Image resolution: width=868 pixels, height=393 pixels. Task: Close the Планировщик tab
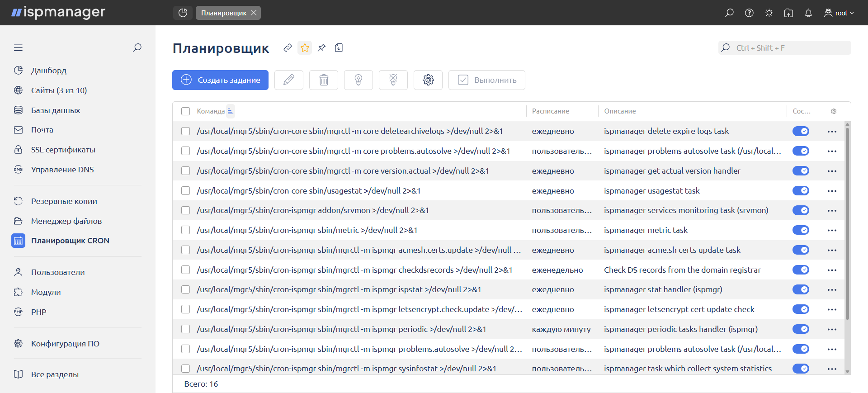(x=254, y=13)
